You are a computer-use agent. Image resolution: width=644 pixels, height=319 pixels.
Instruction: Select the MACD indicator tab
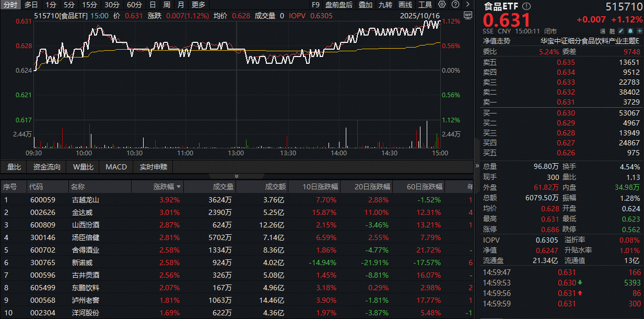click(x=116, y=167)
